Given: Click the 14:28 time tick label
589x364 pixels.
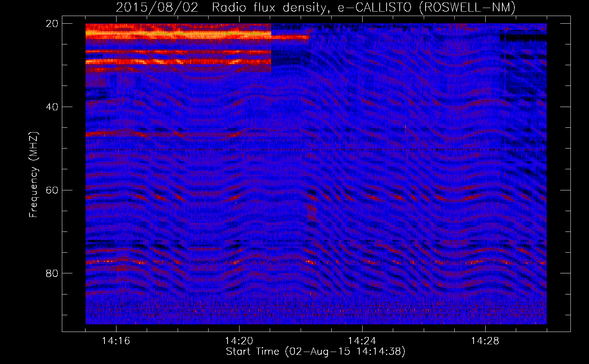Looking at the screenshot, I should point(485,341).
